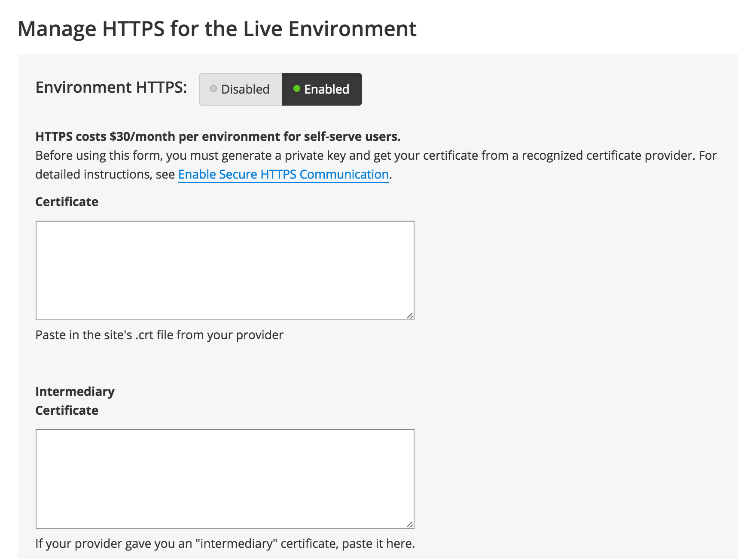The image size is (756, 559).
Task: Click inside the Certificate text area
Action: coord(225,270)
